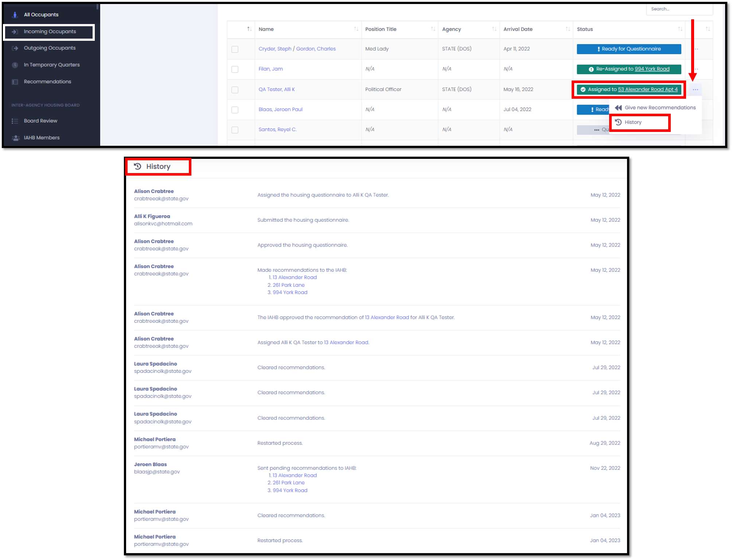Image resolution: width=732 pixels, height=560 pixels.
Task: Select Incoming Occupants sidebar item
Action: click(x=50, y=32)
